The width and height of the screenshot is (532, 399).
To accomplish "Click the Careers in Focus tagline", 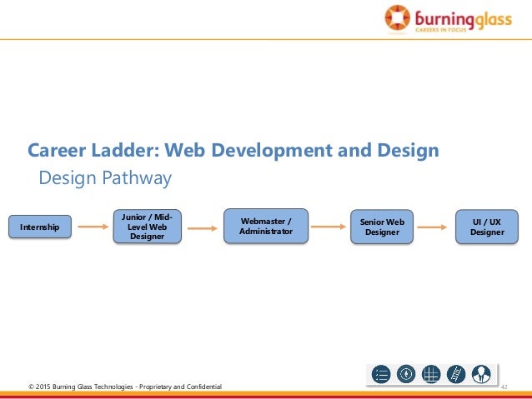I will 441,30.
